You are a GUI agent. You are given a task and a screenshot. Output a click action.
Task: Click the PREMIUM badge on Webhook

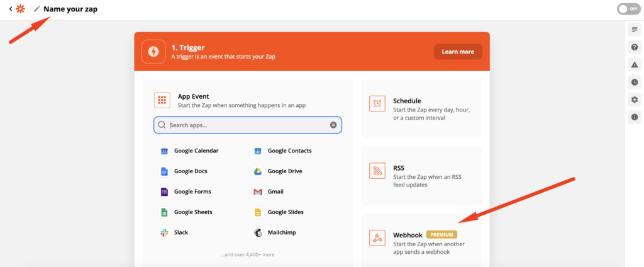[x=441, y=234]
